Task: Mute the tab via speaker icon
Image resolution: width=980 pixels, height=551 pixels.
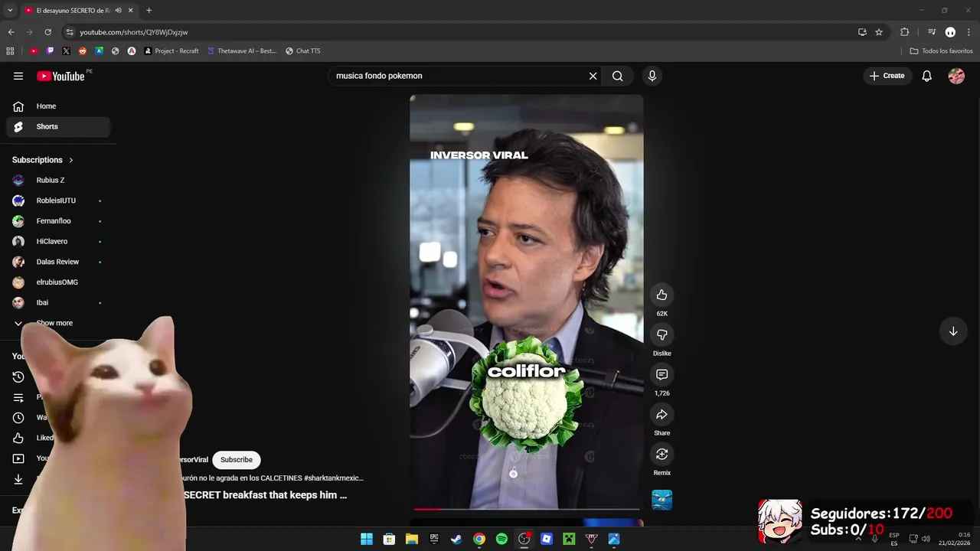Action: coord(118,11)
